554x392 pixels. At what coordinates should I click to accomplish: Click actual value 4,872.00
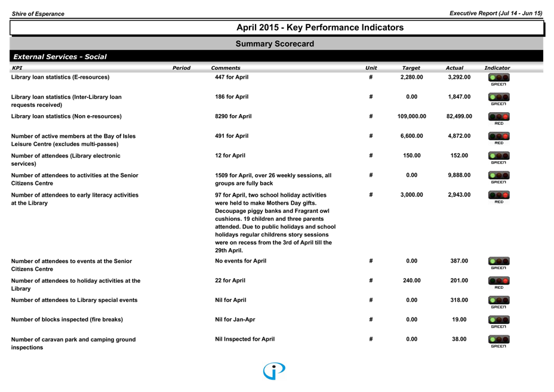click(x=459, y=135)
